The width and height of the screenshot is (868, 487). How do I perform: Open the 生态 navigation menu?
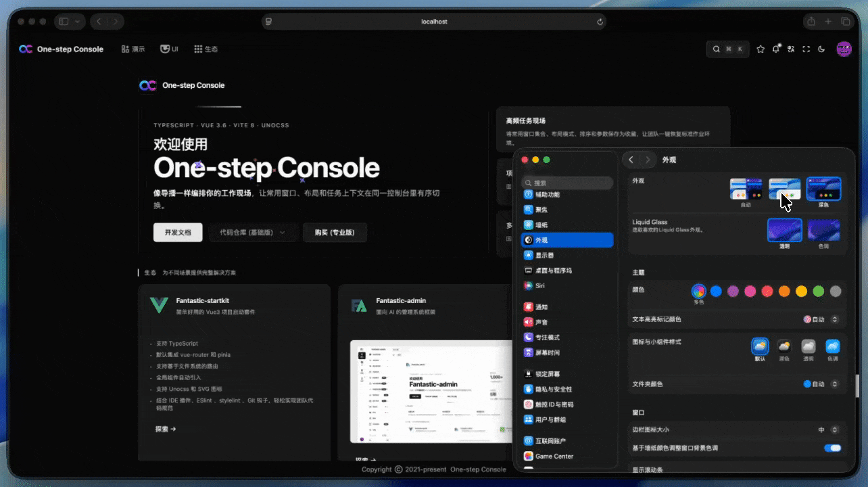point(206,49)
